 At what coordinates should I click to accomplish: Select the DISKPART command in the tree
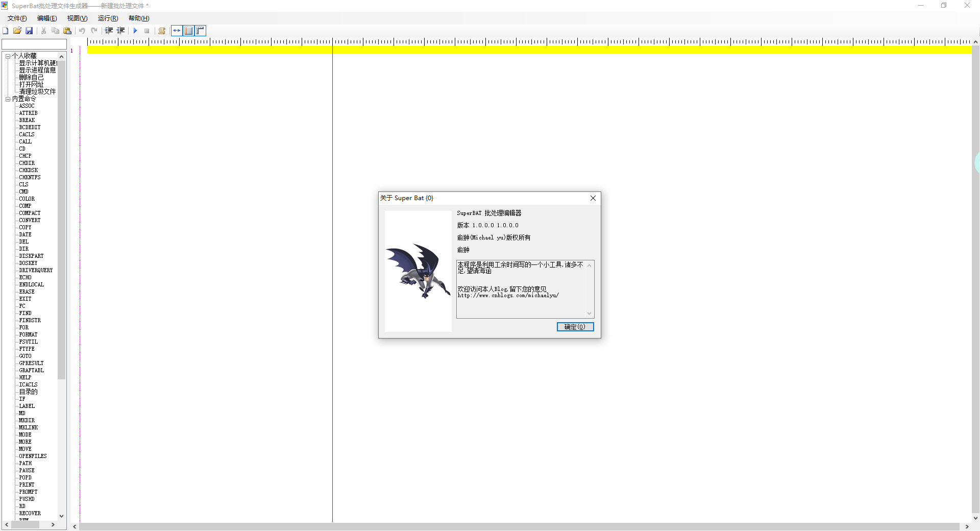[x=31, y=256]
